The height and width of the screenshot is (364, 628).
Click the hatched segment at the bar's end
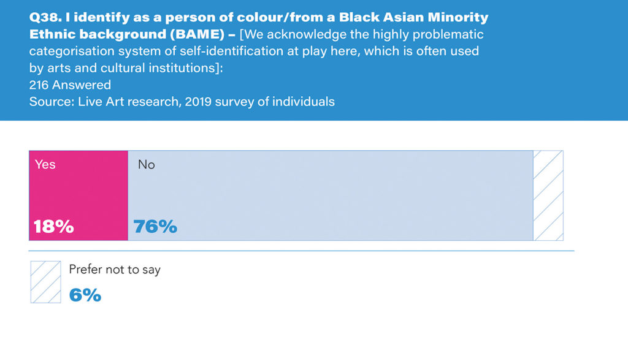point(548,195)
